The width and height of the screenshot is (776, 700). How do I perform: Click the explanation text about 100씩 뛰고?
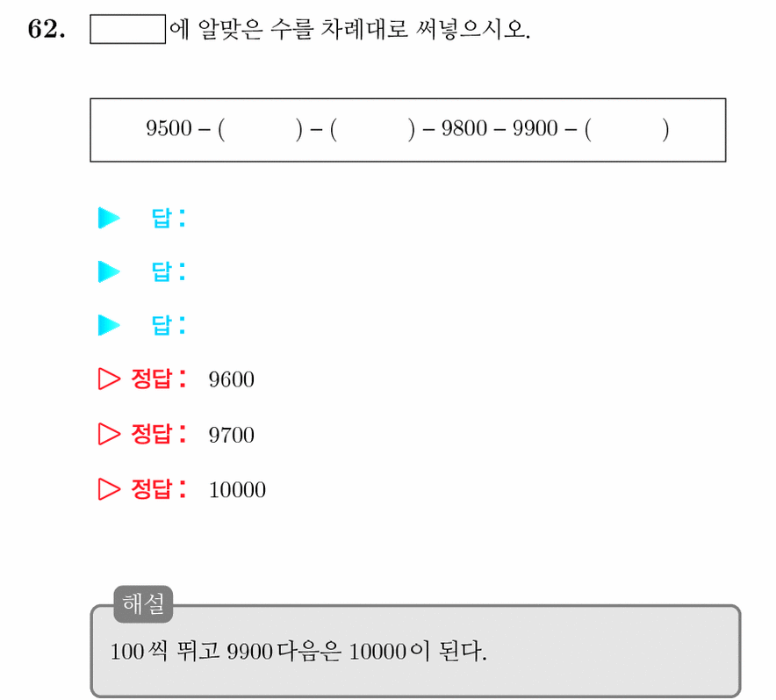(x=298, y=651)
